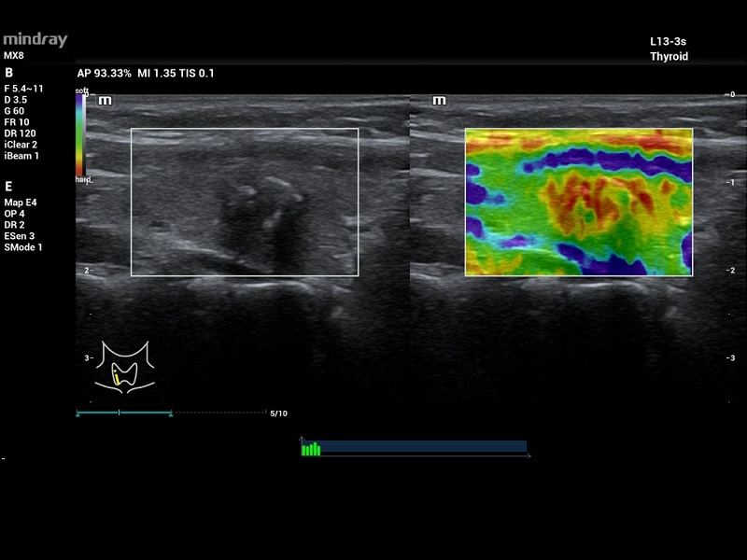Click the 5/10 frame counter
Viewport: 747px width, 560px height.
278,413
